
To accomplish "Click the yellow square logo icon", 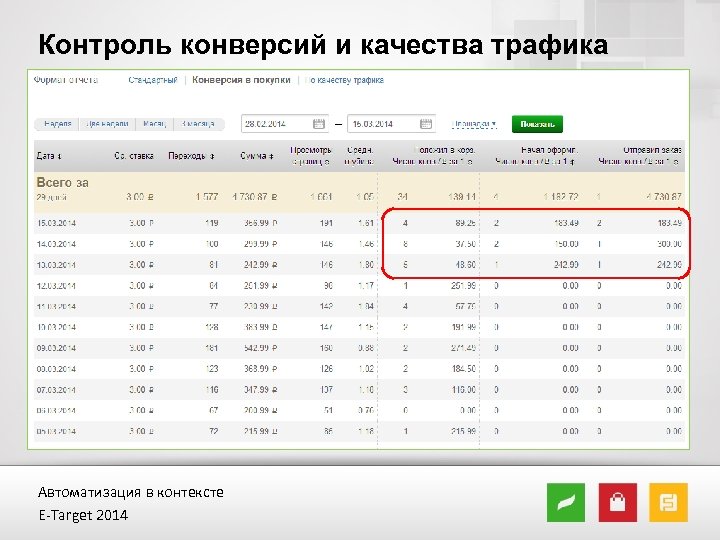I will tap(668, 502).
